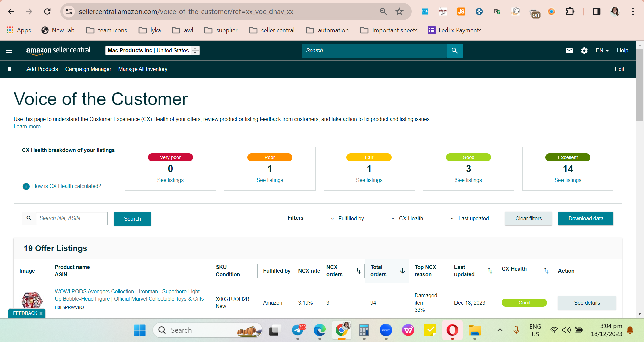The width and height of the screenshot is (644, 342).
Task: Open Windows Start menu
Action: 140,330
